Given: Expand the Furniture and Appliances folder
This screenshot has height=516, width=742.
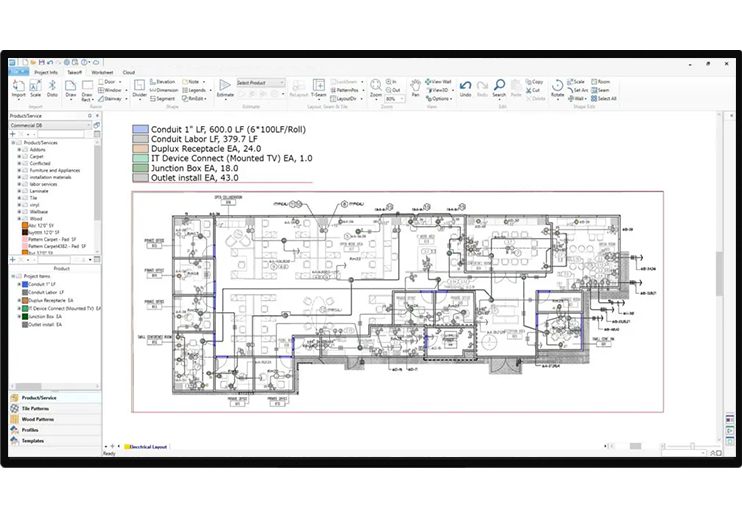Looking at the screenshot, I should pyautogui.click(x=20, y=170).
